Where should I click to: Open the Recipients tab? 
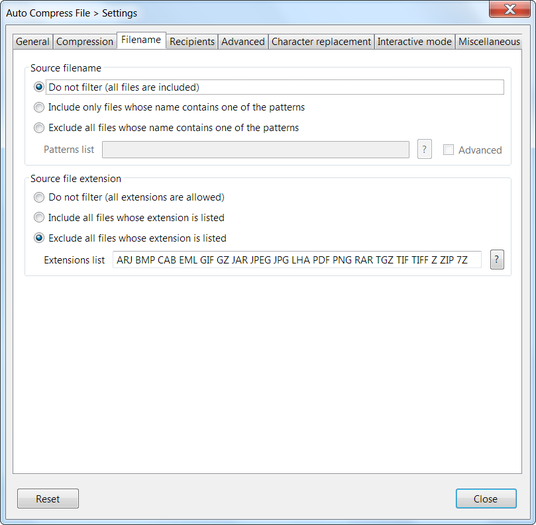192,42
